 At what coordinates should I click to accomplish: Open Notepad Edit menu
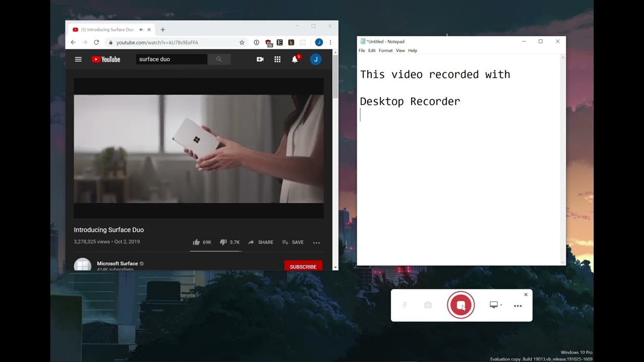tap(372, 51)
